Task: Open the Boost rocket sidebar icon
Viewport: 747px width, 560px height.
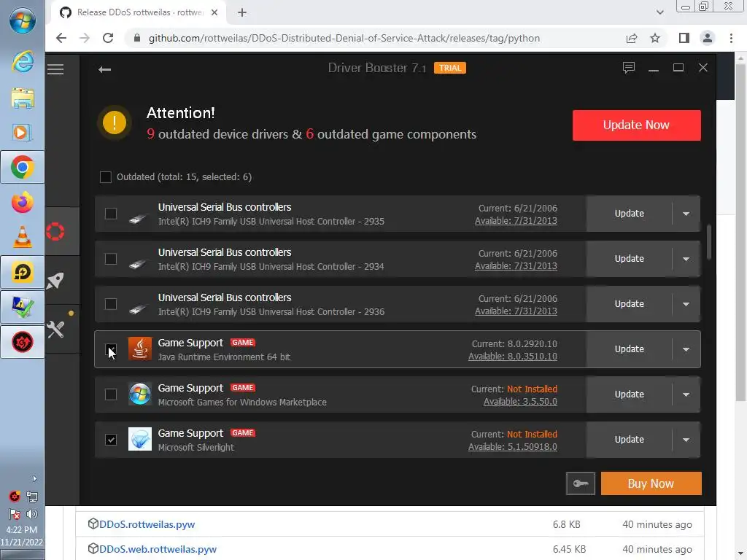Action: 55,281
